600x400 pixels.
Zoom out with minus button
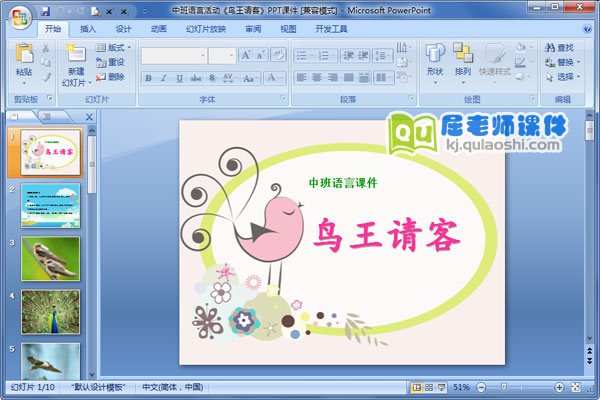pos(481,387)
